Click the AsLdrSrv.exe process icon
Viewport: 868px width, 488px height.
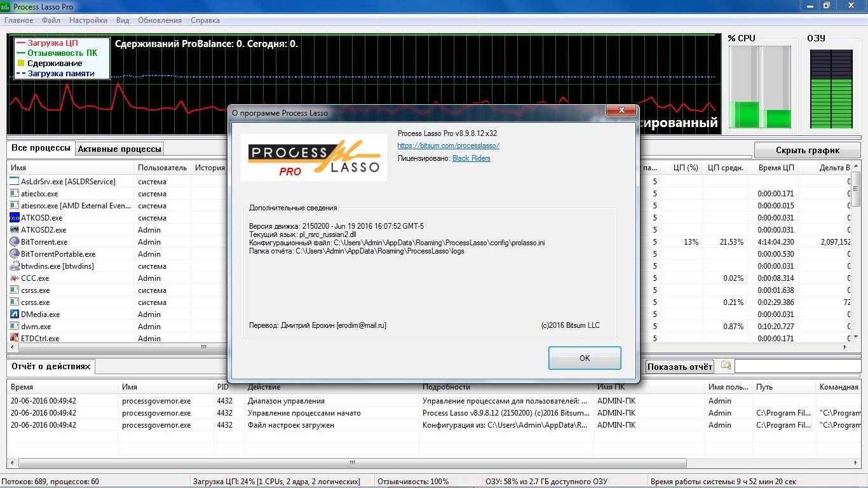coord(15,182)
